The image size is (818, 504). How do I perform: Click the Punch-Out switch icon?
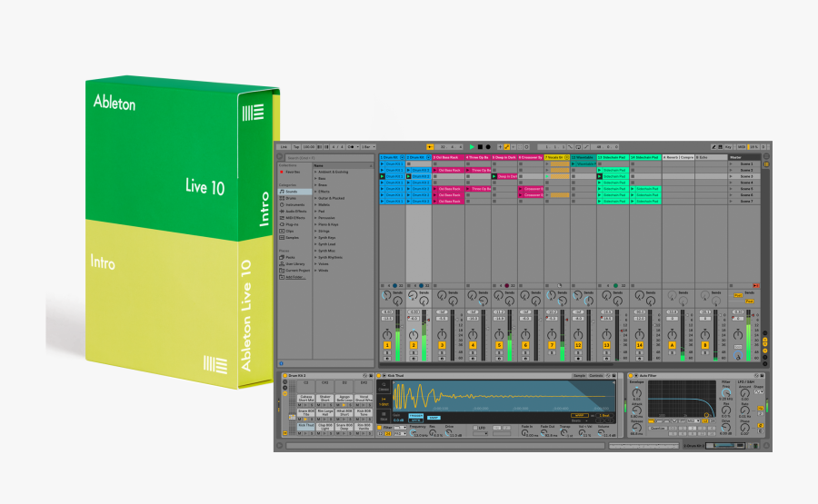click(586, 147)
